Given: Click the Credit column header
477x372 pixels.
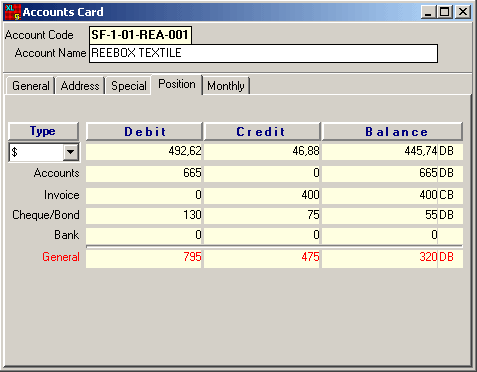Looking at the screenshot, I should [262, 131].
